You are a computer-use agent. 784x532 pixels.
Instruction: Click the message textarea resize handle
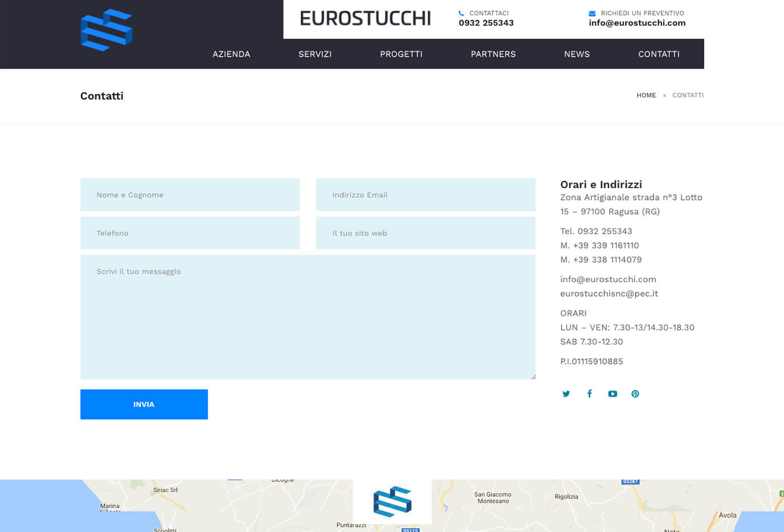533,377
